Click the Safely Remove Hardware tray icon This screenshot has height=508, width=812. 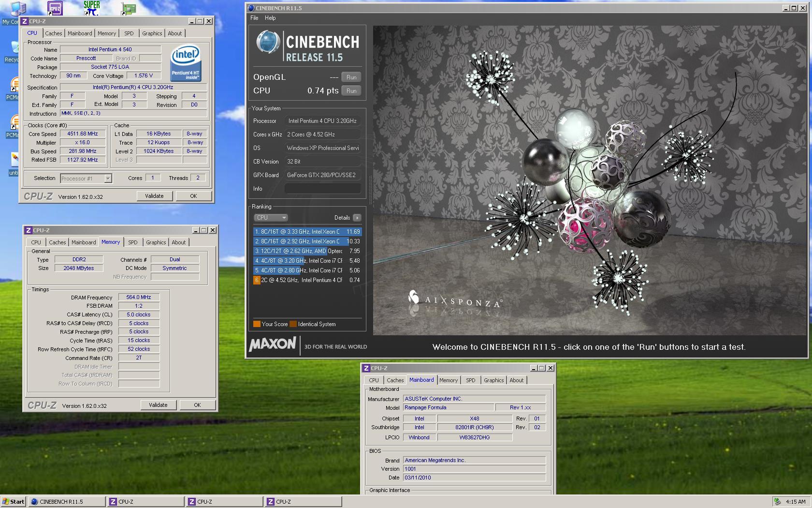point(777,502)
